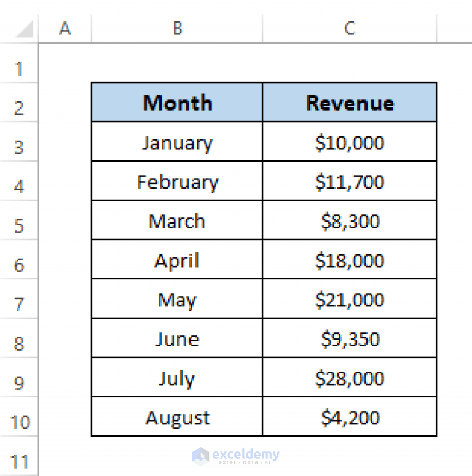Select row 1 header
Image resolution: width=472 pixels, height=476 pixels.
[19, 63]
